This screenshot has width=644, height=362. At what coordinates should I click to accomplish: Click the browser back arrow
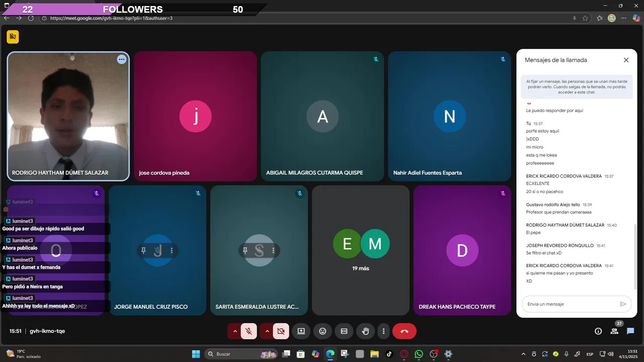[7, 18]
